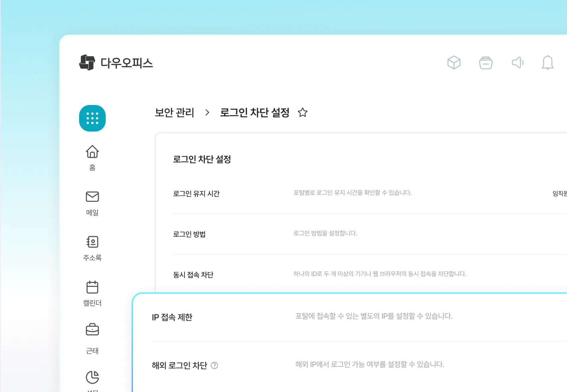Viewport: 567px width, 392px height.
Task: Select the 로그인 유지 시간 row
Action: (196, 194)
